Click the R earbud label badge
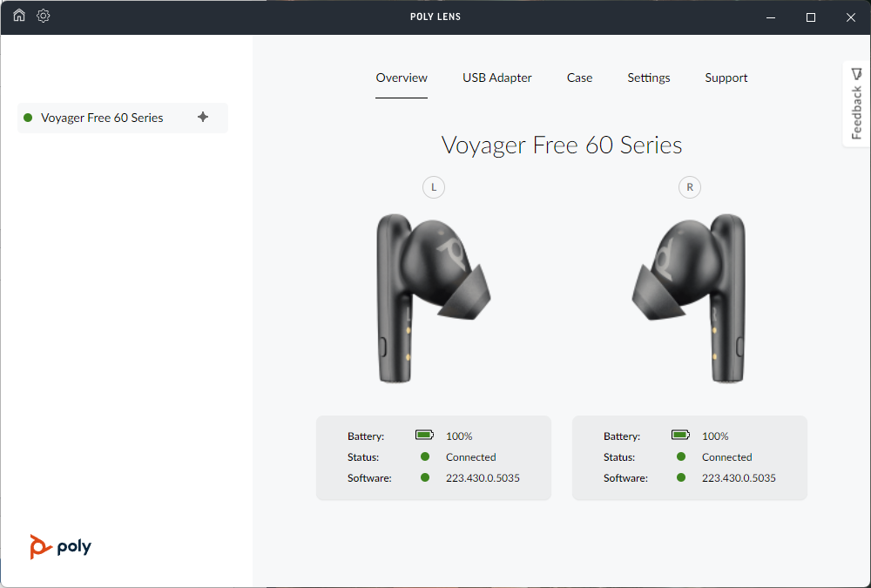 click(x=690, y=187)
